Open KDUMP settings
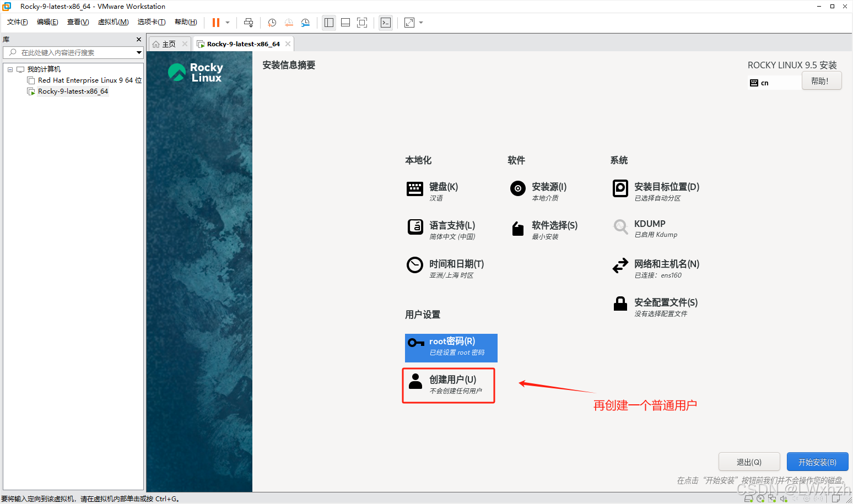 [645, 229]
